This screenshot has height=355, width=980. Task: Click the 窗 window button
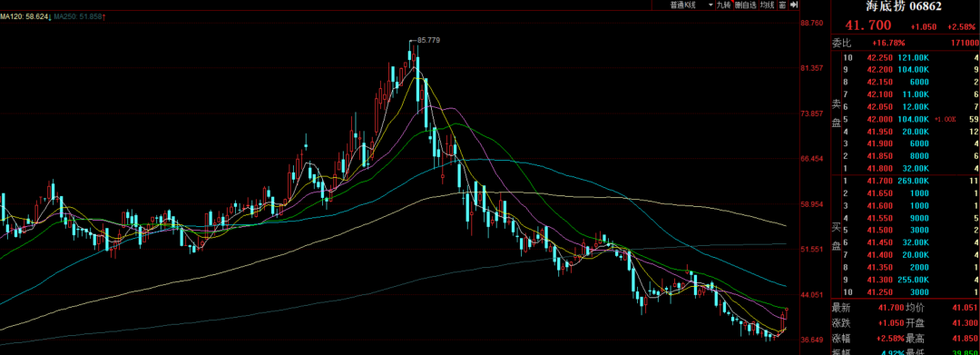[782, 5]
